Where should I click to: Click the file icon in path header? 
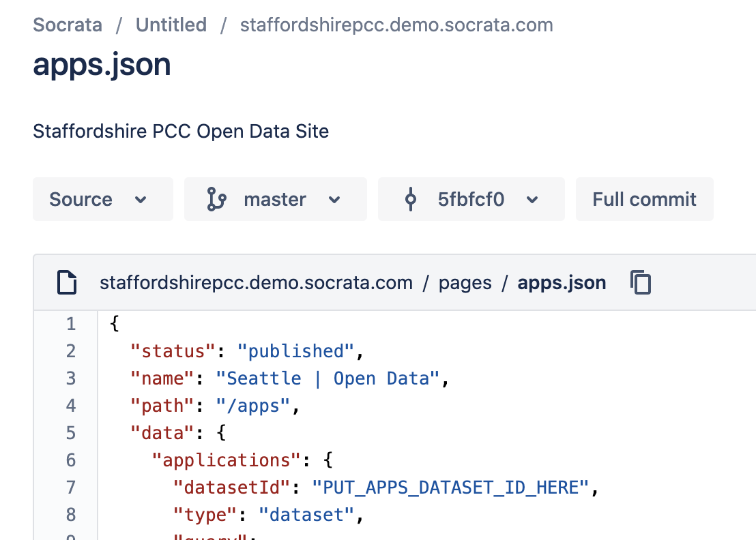coord(67,282)
